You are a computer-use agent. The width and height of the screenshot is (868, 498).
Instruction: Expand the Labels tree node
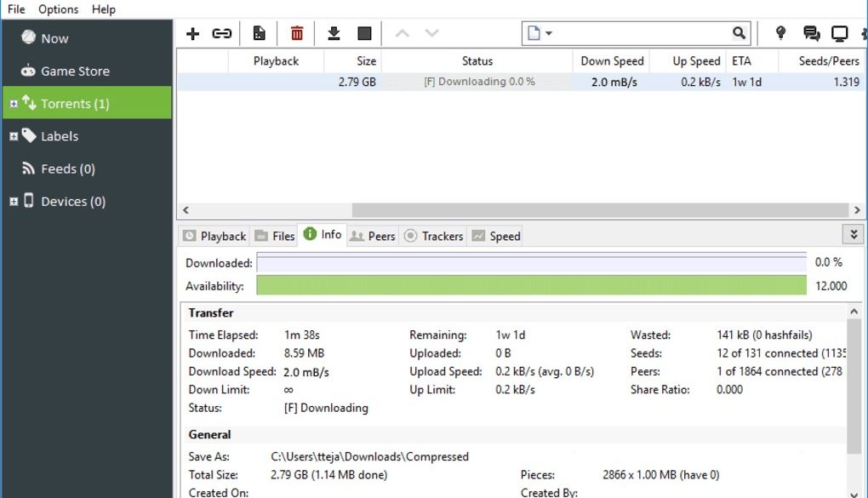pos(14,136)
